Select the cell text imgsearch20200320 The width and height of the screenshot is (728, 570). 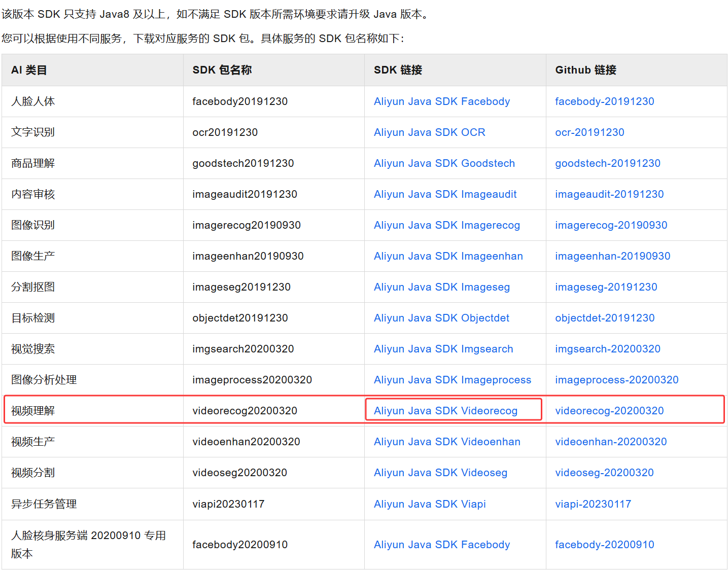tap(243, 349)
